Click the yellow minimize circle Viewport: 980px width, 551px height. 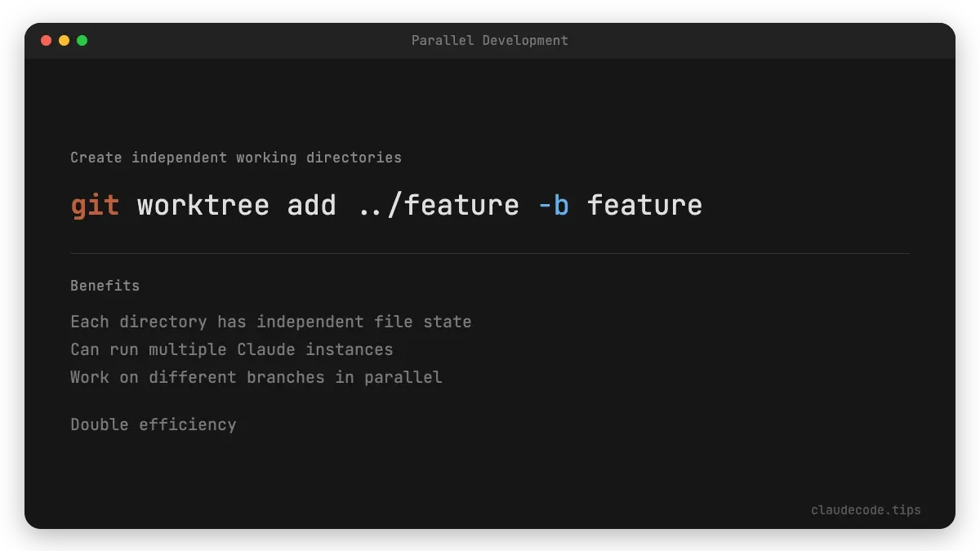65,39
